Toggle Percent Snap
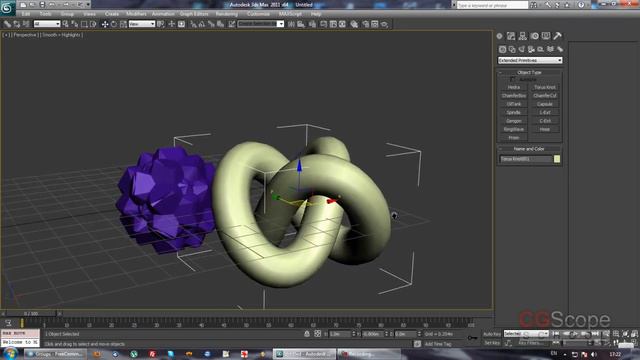The height and width of the screenshot is (360, 640). pyautogui.click(x=211, y=24)
